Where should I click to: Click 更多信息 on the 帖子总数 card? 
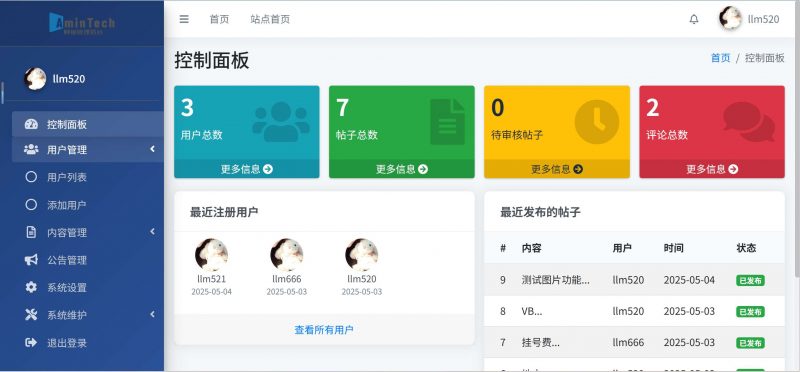pyautogui.click(x=395, y=169)
